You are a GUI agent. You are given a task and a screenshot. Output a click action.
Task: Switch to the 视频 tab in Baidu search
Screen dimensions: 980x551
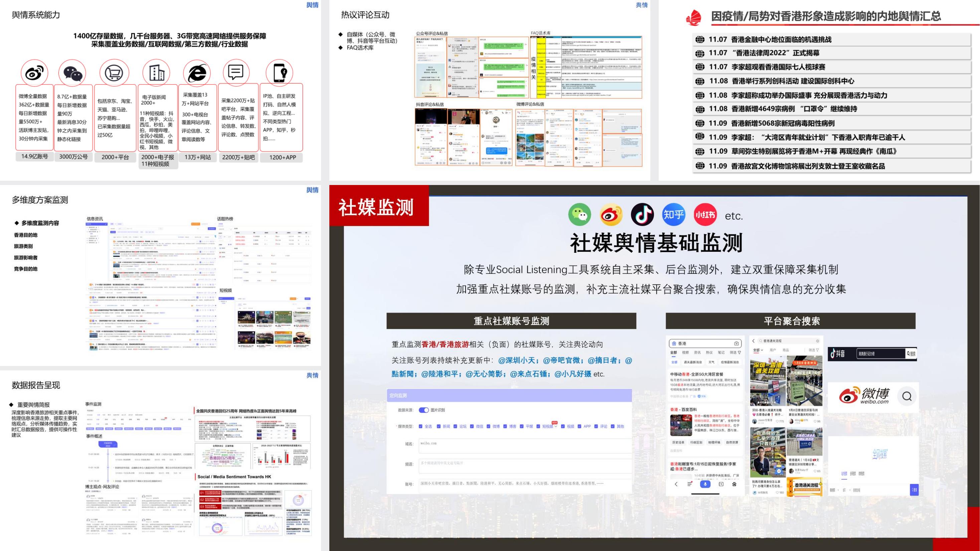pyautogui.click(x=685, y=353)
